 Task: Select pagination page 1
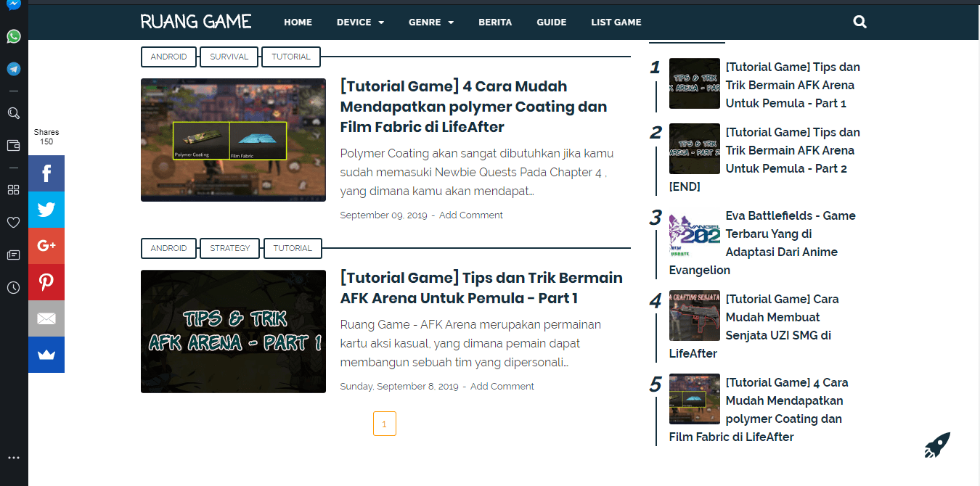[385, 424]
